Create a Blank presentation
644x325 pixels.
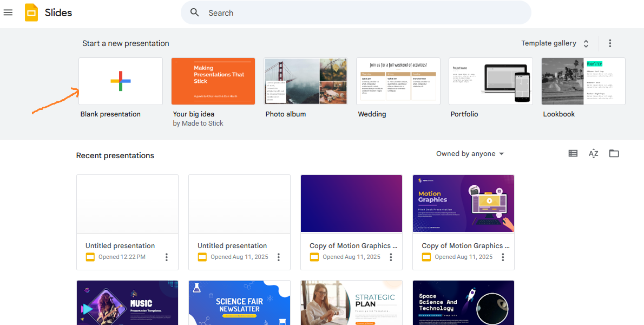coord(121,81)
